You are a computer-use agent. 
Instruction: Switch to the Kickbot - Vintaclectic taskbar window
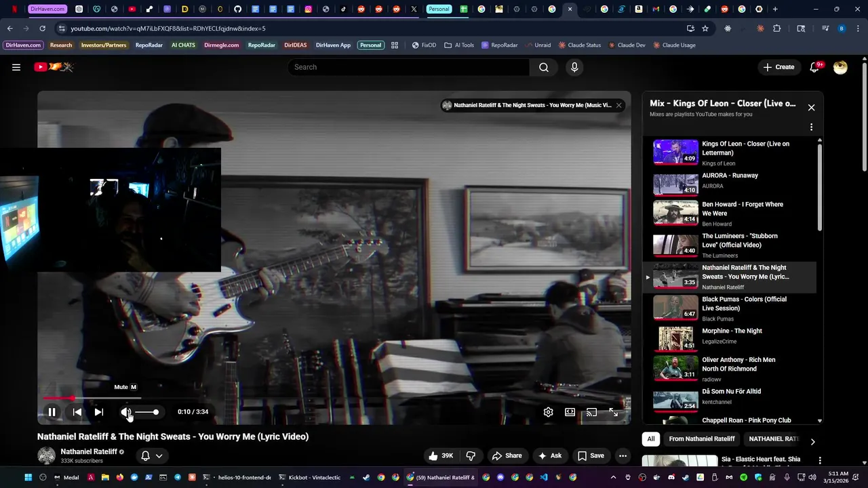pos(309,477)
